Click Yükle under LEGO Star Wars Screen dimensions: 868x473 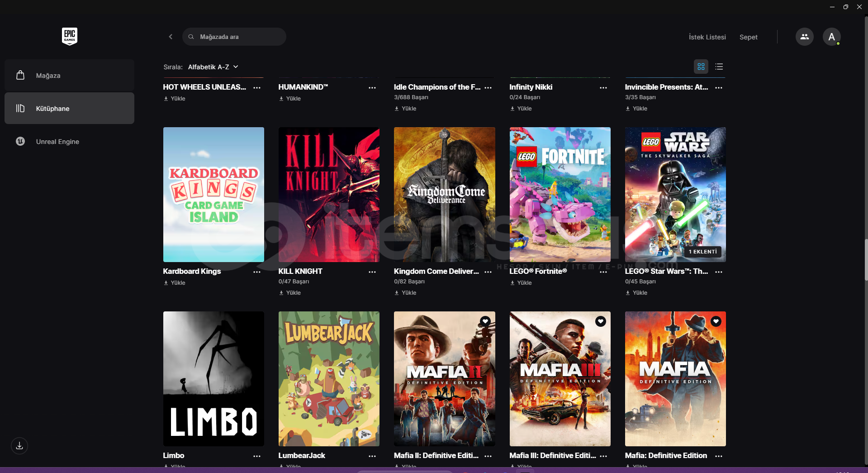click(x=636, y=293)
